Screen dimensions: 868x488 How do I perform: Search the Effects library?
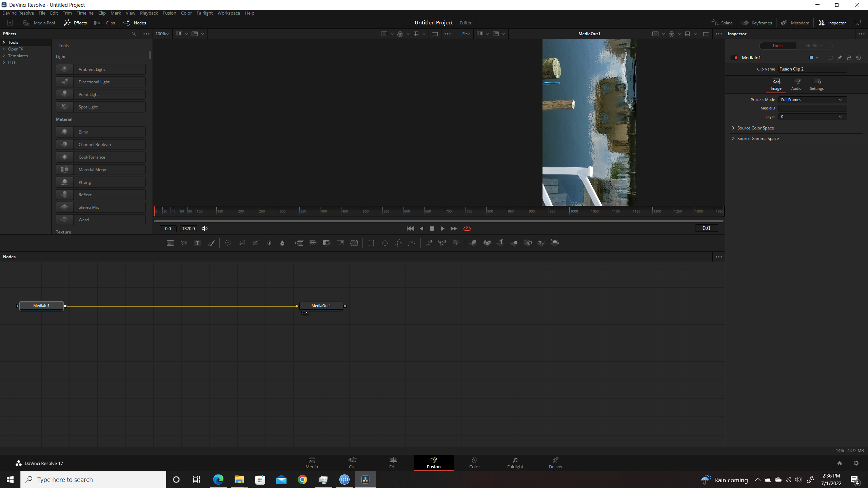[x=134, y=34]
